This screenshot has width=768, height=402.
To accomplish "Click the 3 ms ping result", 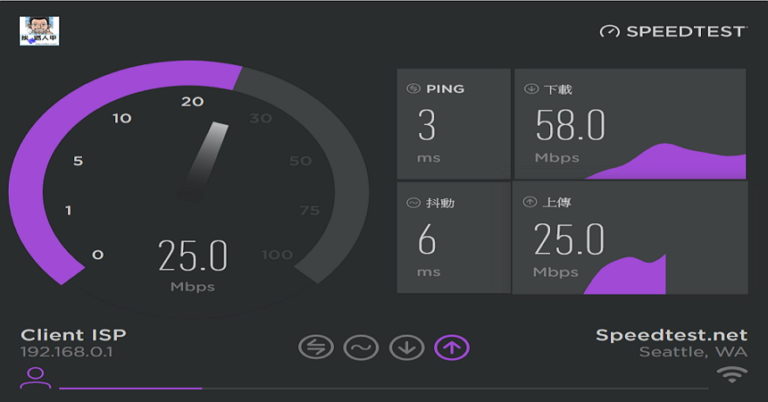I will tap(427, 126).
